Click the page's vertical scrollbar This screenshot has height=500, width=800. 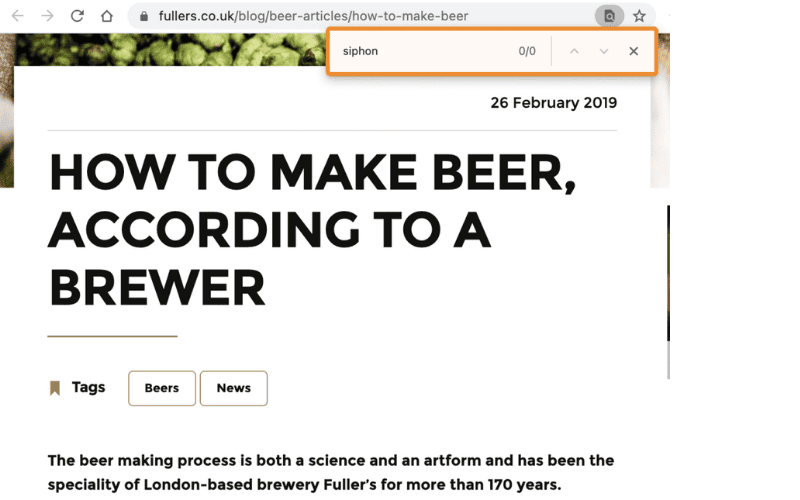[668, 291]
